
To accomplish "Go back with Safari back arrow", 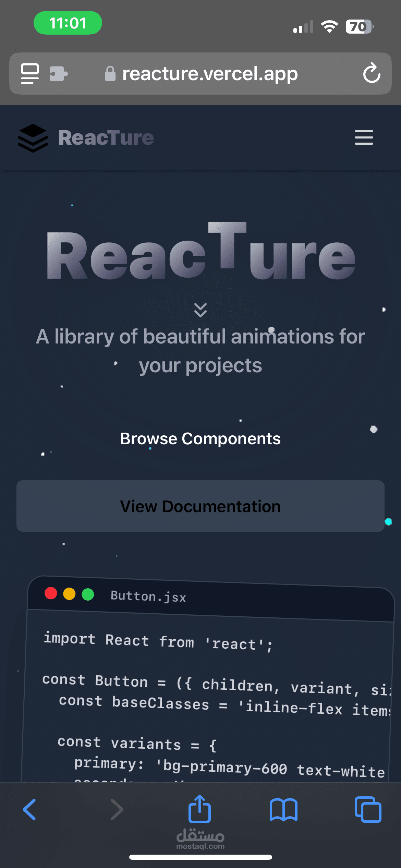I will point(29,809).
